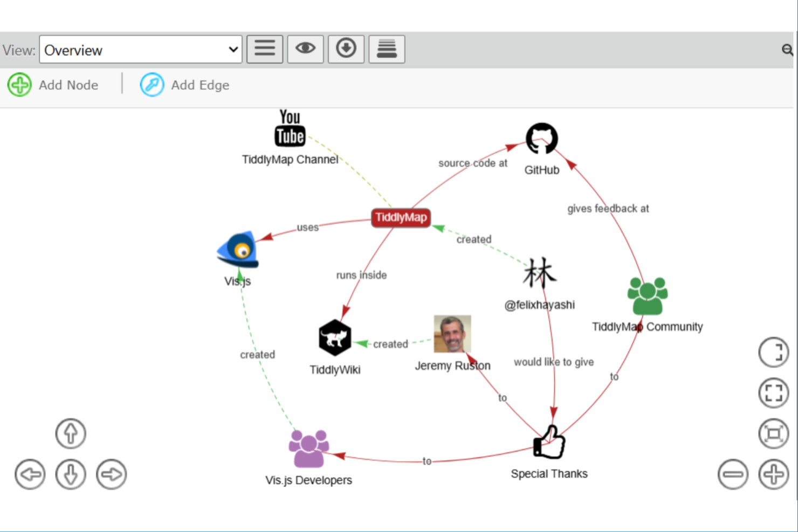Click the fit-to-screen button above zoom in
Image resolution: width=798 pixels, height=532 pixels.
pos(774,434)
